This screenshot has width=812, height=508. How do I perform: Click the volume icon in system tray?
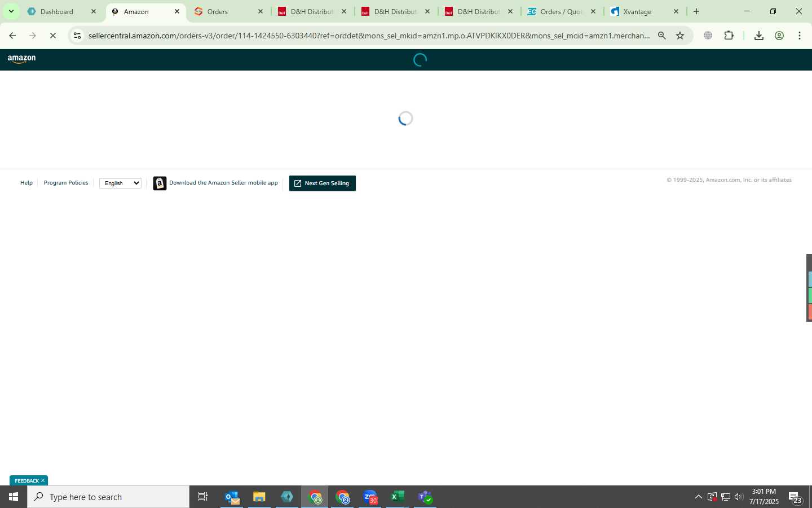coord(739,497)
